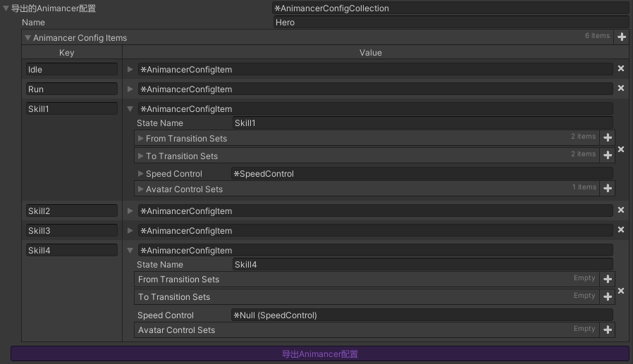Screen dimensions: 633x364
Task: Click Skill4 Speed Control label
Action: [x=166, y=315]
